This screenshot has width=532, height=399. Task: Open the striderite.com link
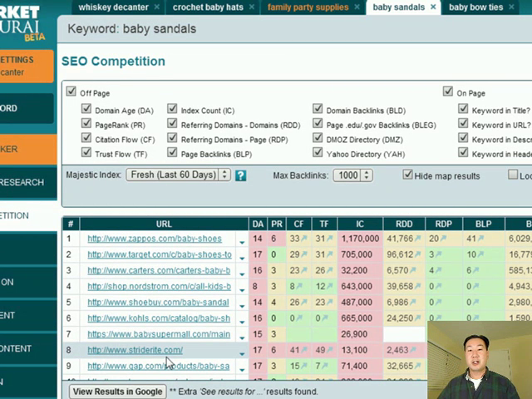click(x=135, y=350)
